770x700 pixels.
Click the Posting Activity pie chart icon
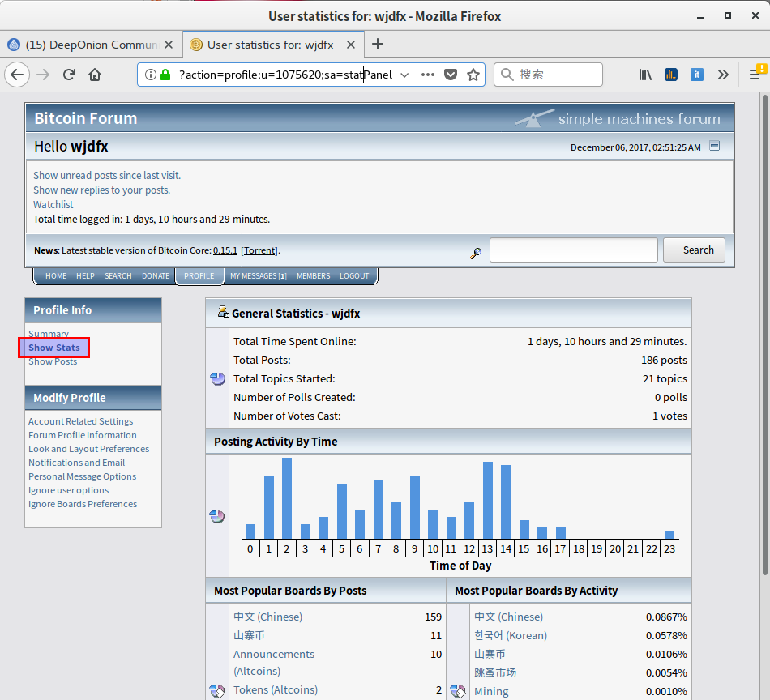[217, 516]
